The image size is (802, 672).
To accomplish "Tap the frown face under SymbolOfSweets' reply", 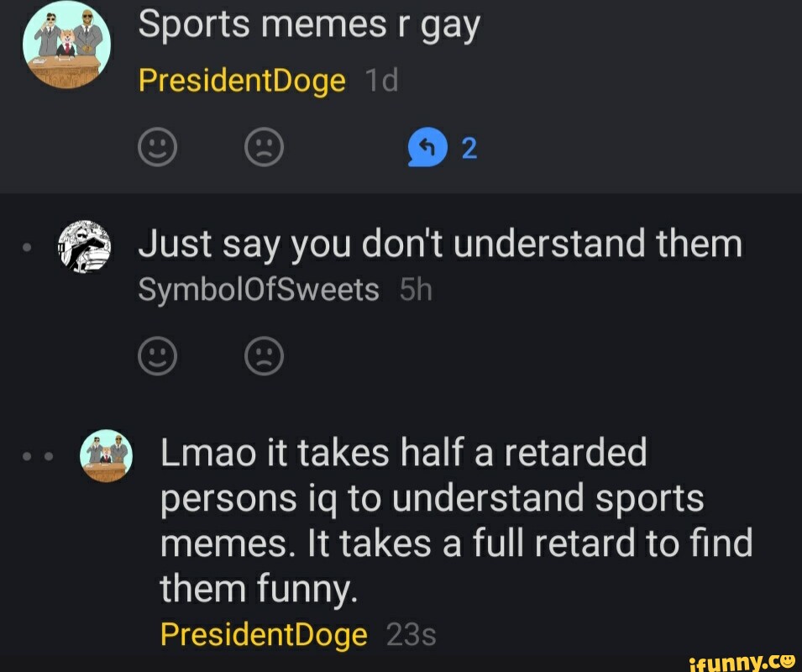I will 264,356.
